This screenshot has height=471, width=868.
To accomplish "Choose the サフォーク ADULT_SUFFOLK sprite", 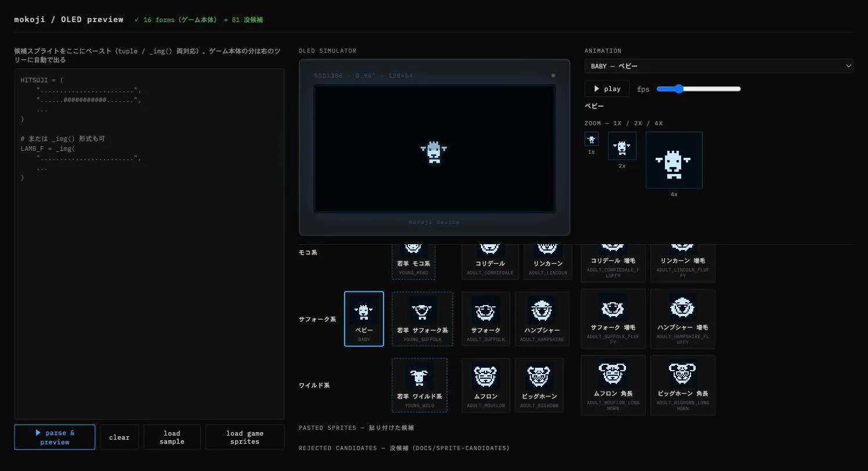I will [x=486, y=319].
